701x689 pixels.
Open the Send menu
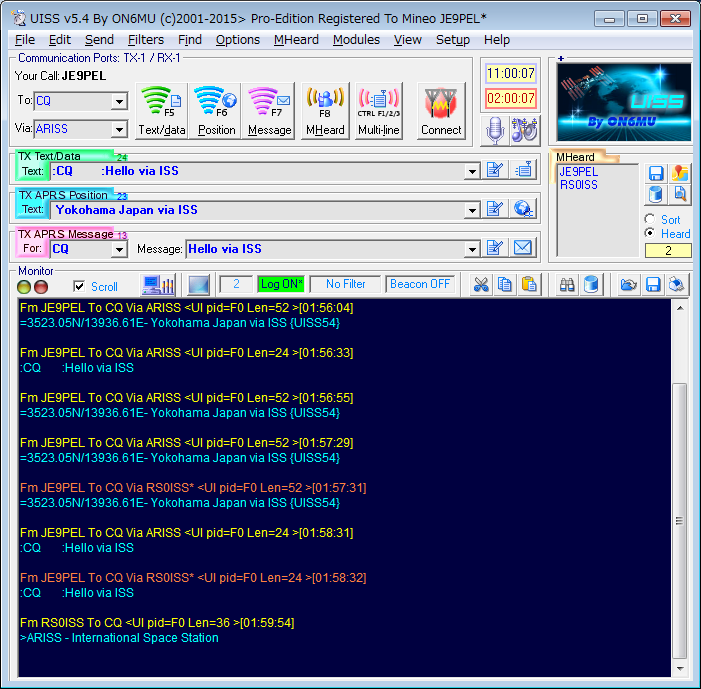(x=99, y=40)
